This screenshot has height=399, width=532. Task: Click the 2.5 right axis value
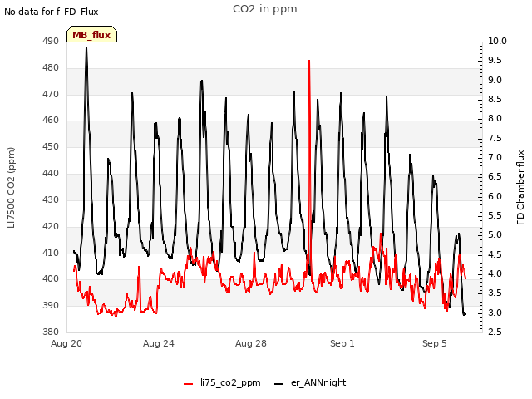point(495,332)
